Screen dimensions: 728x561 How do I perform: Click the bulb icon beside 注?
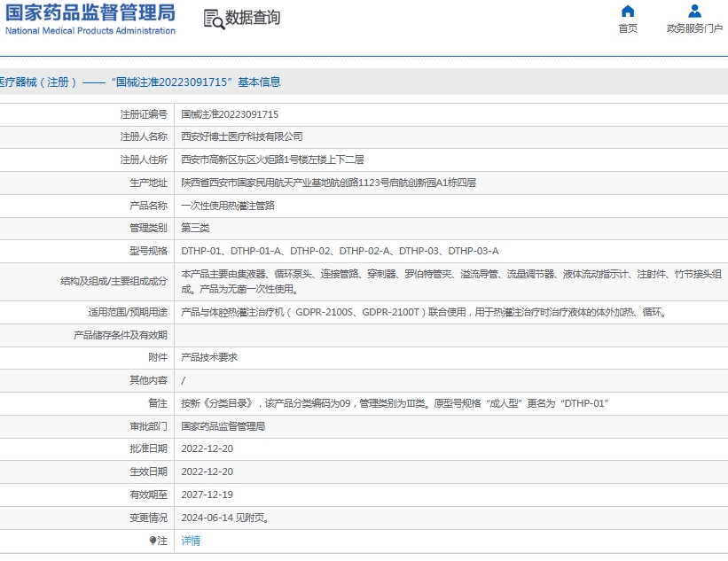pyautogui.click(x=153, y=540)
